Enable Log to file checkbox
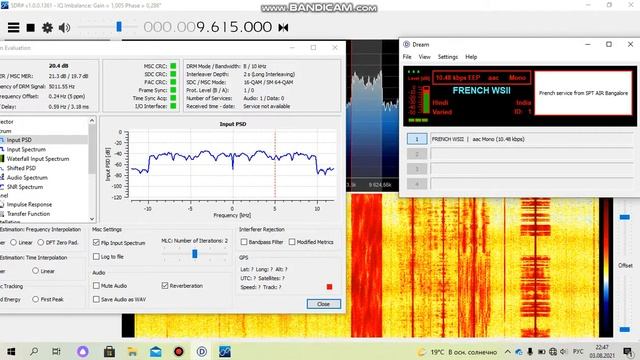The image size is (640, 360). tap(96, 256)
